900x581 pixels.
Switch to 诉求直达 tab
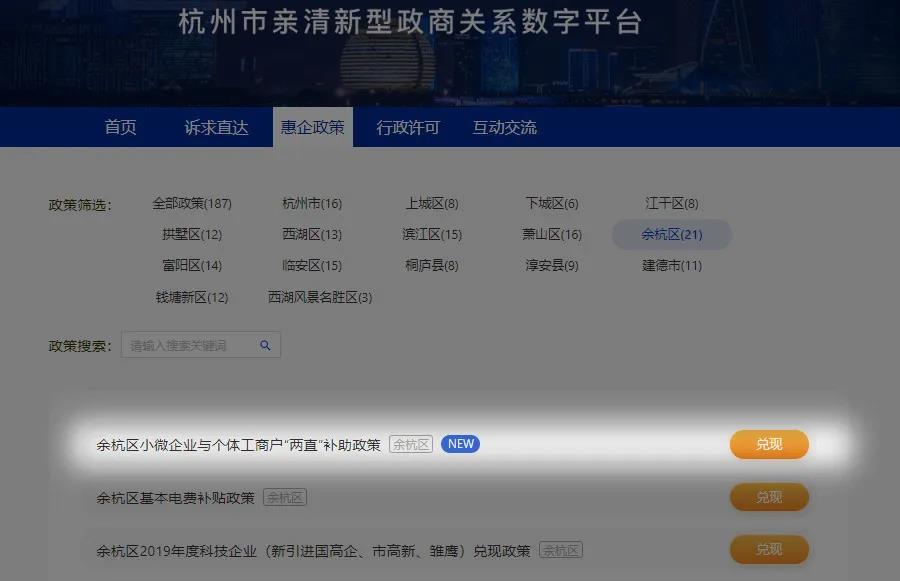[216, 128]
